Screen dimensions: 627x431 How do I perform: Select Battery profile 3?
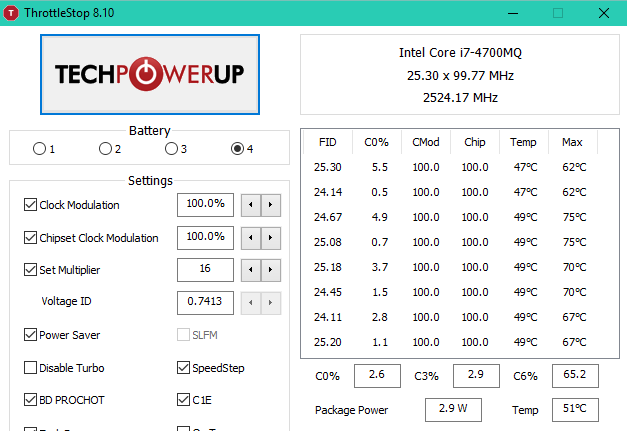tap(171, 149)
